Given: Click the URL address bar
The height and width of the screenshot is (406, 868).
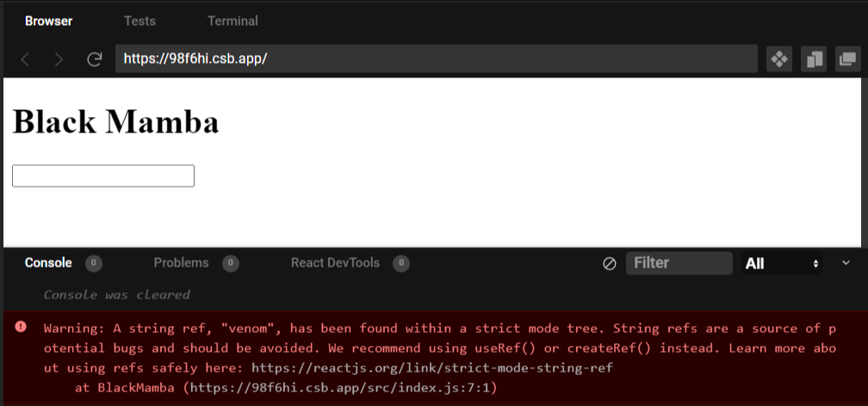Looking at the screenshot, I should [x=437, y=58].
